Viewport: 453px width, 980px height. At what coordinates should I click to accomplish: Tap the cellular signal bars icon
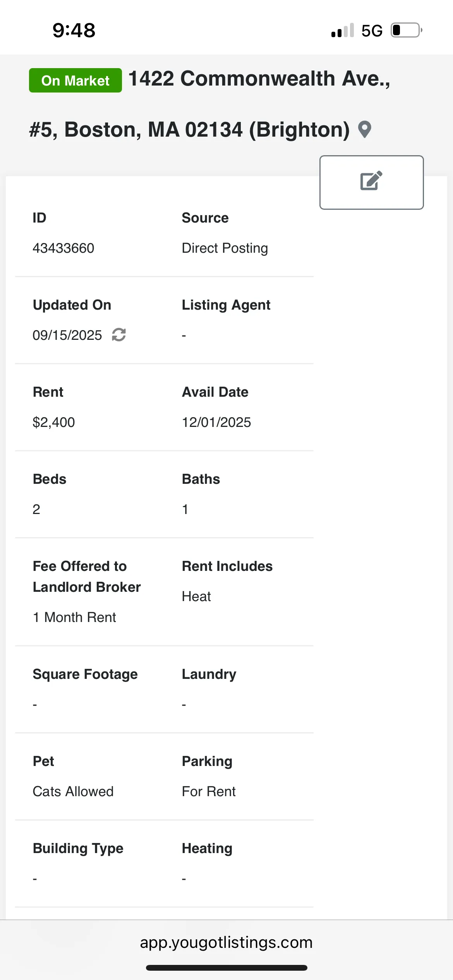tap(342, 31)
